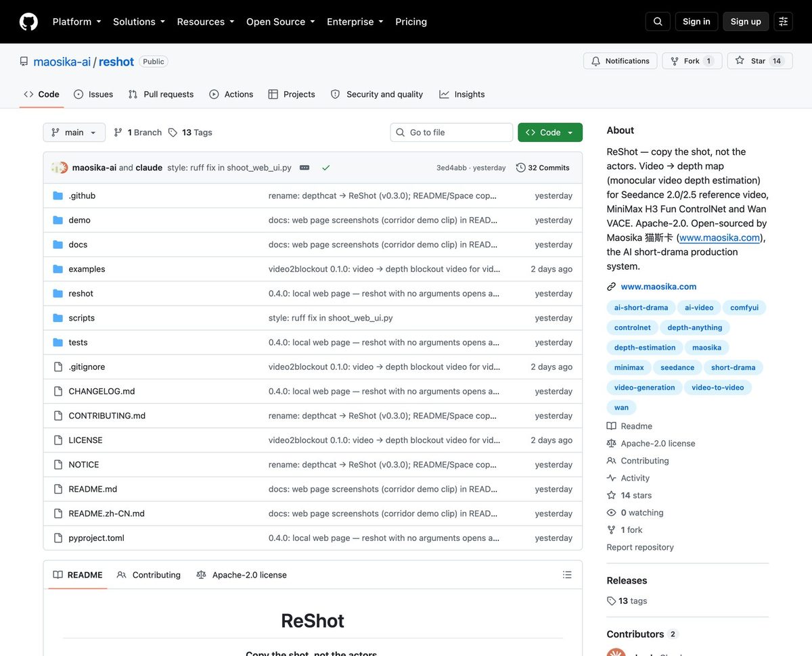The width and height of the screenshot is (812, 656).
Task: Open the Contributing tab in README panel
Action: click(x=149, y=575)
